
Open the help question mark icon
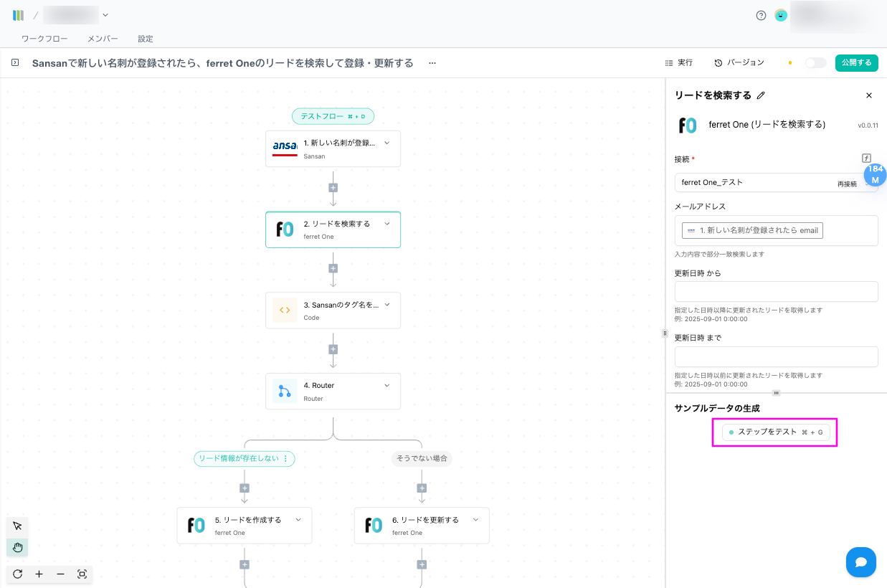pyautogui.click(x=761, y=15)
